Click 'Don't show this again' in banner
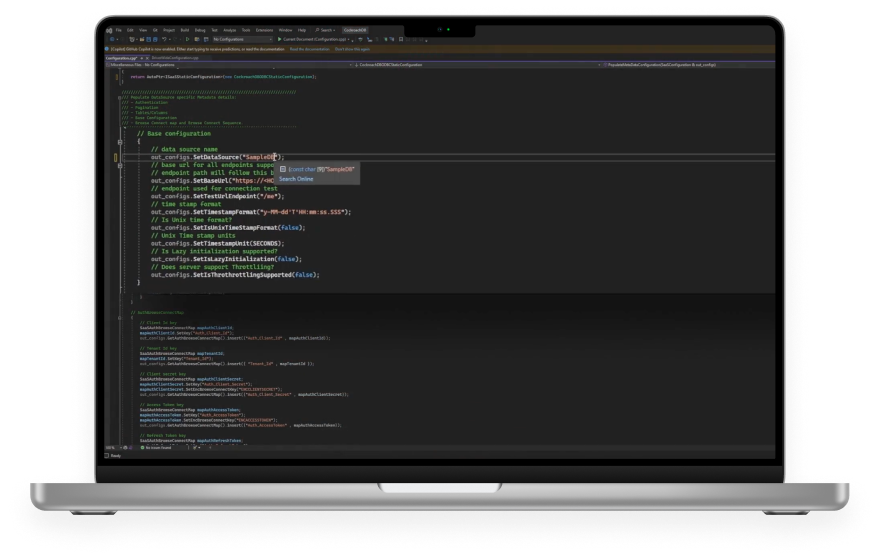 353,48
